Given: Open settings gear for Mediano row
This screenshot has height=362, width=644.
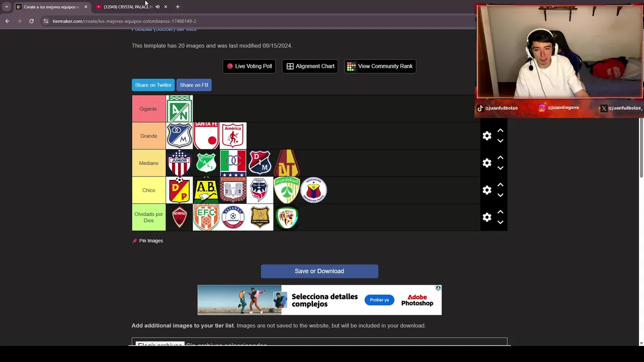Looking at the screenshot, I should click(487, 163).
